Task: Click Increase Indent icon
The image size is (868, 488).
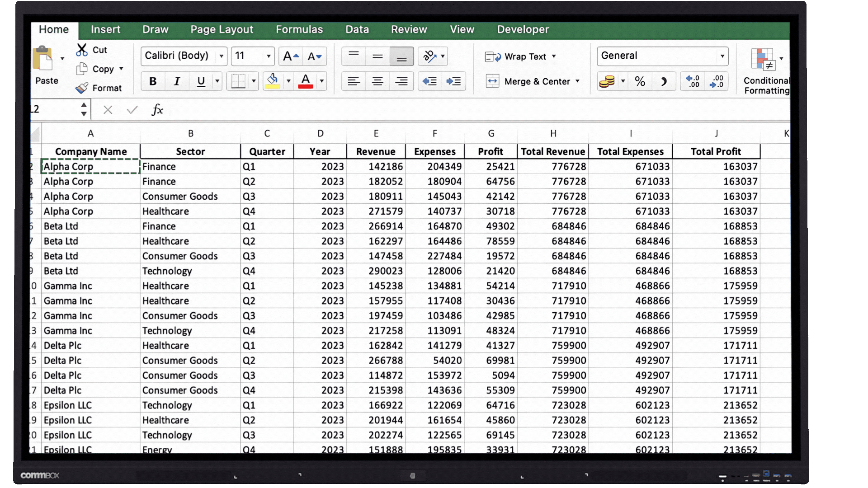Action: click(453, 81)
